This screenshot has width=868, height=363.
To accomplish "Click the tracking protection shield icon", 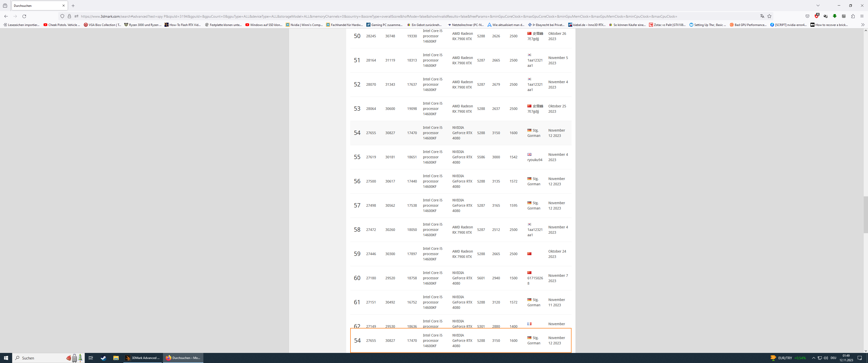I will pyautogui.click(x=62, y=16).
